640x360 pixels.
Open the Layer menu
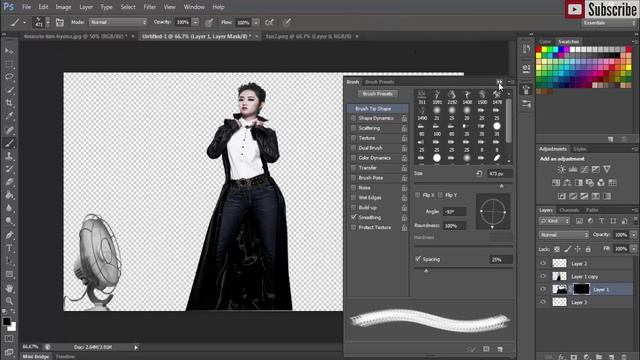pyautogui.click(x=86, y=7)
